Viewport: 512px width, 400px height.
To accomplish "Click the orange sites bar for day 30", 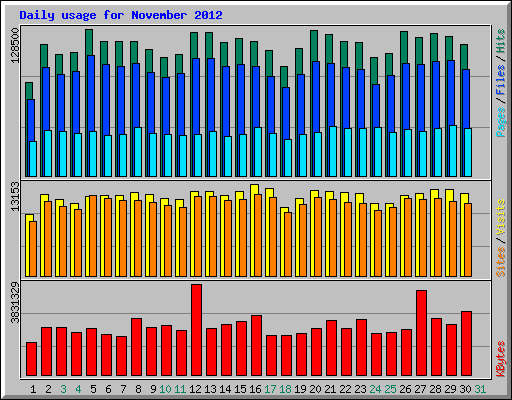I will (468, 240).
